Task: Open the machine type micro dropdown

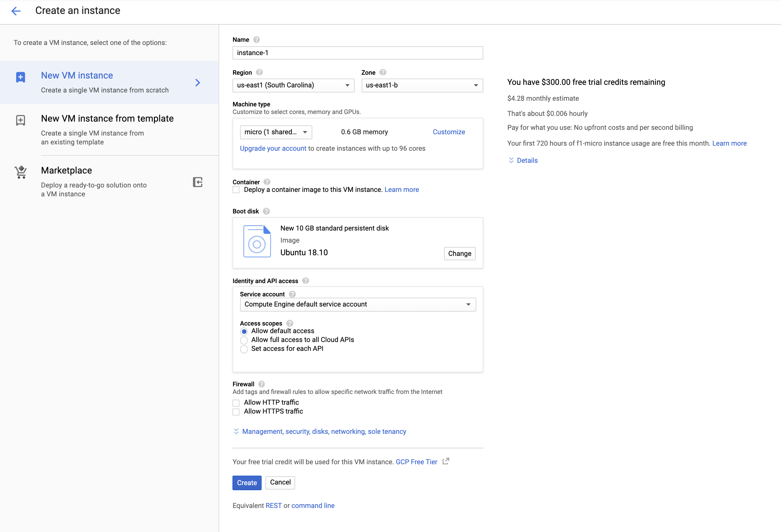Action: point(276,132)
